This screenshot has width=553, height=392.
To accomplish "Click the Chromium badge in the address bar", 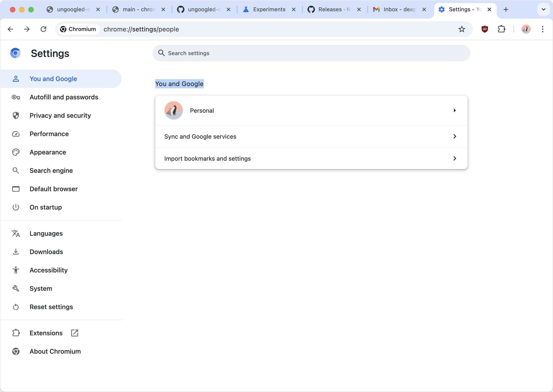I will [78, 29].
